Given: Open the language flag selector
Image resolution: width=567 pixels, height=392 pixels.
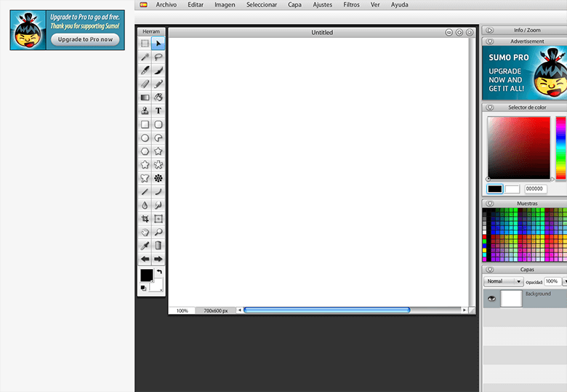Looking at the screenshot, I should [143, 4].
